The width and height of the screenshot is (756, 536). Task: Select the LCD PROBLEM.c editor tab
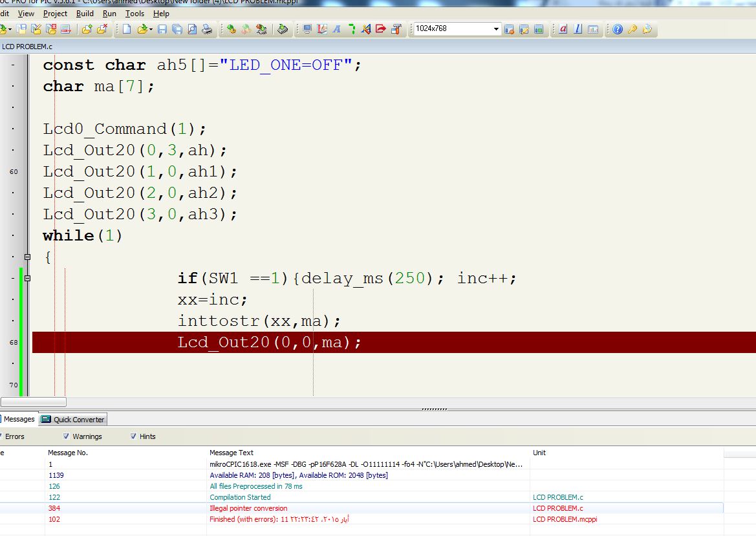point(27,47)
